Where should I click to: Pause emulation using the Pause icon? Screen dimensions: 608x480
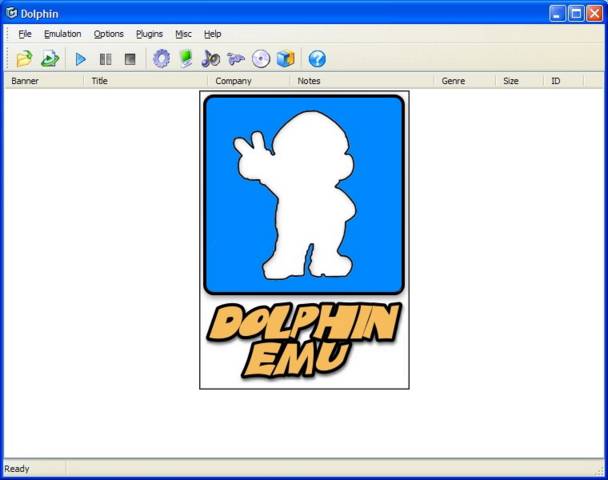(x=105, y=59)
